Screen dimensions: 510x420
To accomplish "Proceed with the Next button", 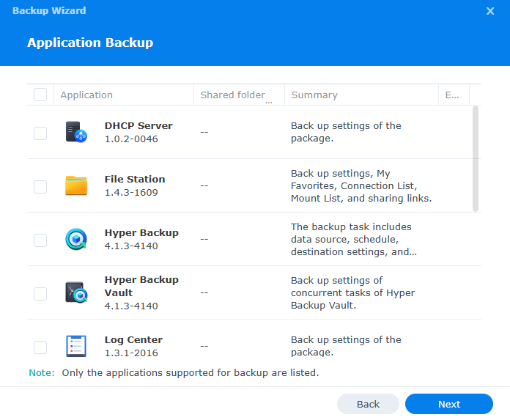I will point(449,404).
